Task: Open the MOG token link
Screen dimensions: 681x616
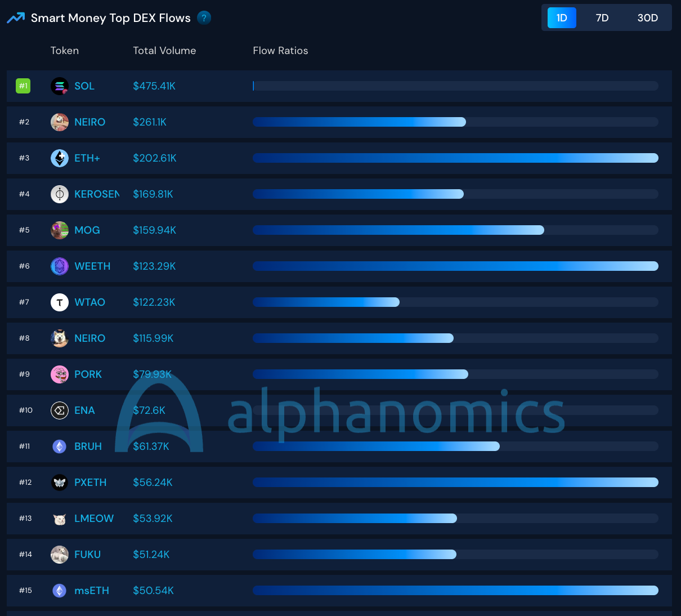Action: (x=87, y=230)
